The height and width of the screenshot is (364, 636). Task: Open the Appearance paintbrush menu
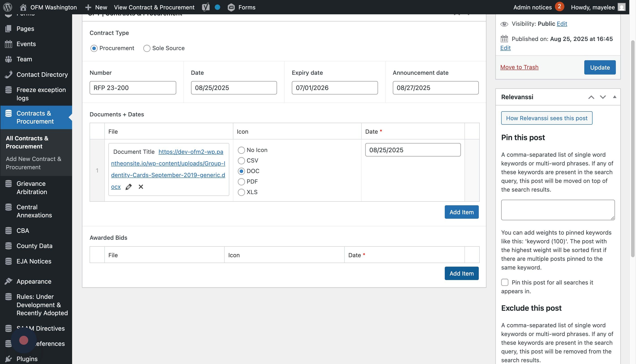(9, 281)
